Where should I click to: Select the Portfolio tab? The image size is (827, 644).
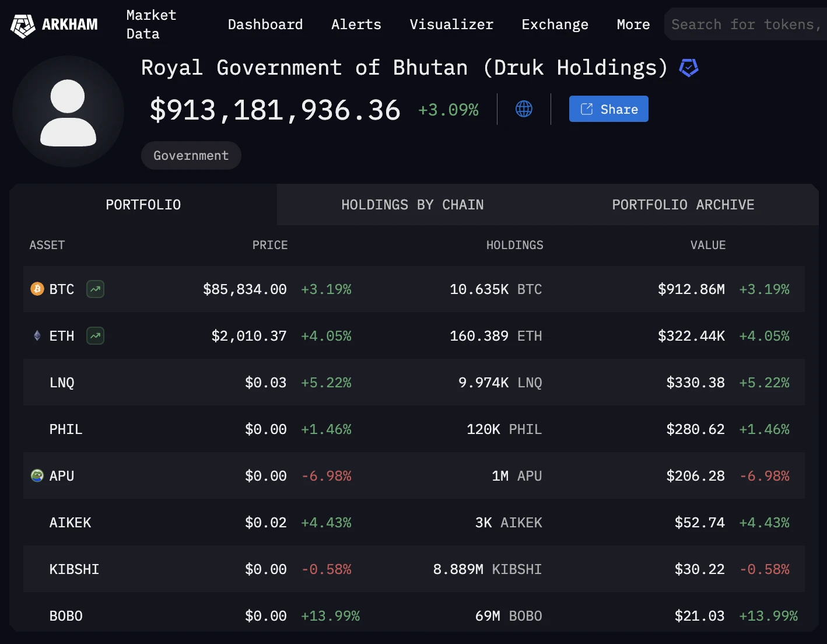[x=143, y=205]
